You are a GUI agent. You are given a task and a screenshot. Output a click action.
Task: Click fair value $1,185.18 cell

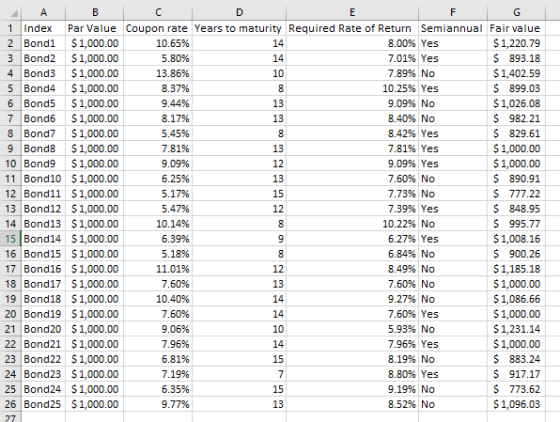point(516,269)
